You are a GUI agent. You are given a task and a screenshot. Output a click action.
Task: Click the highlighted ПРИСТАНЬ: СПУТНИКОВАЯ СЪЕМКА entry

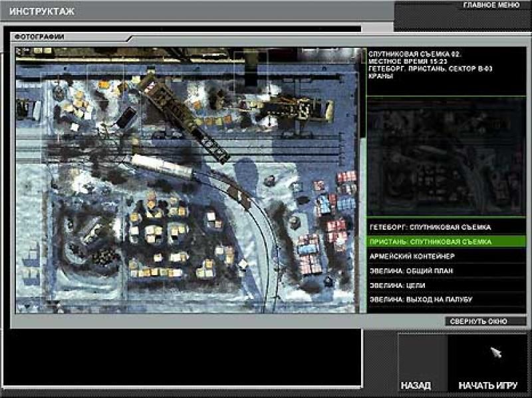(x=431, y=241)
